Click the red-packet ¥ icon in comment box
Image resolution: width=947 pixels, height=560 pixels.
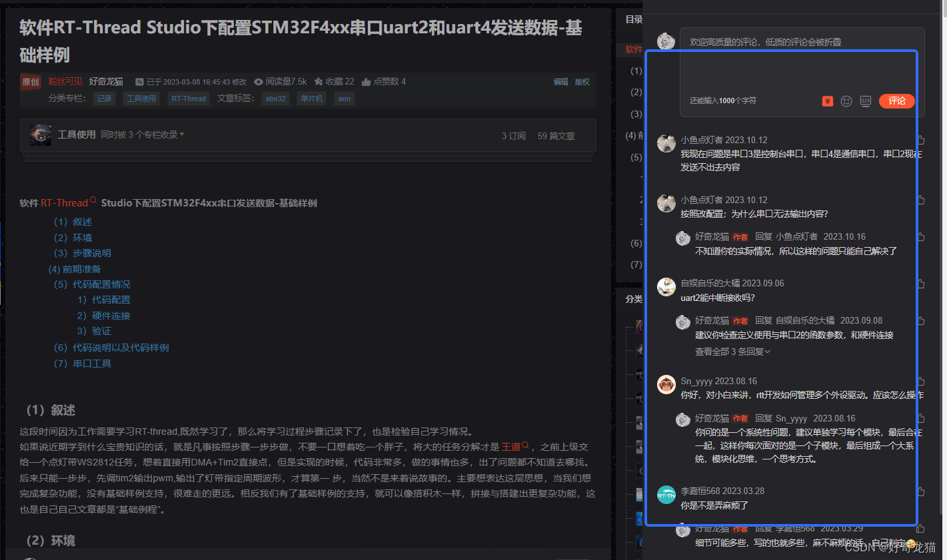click(827, 101)
